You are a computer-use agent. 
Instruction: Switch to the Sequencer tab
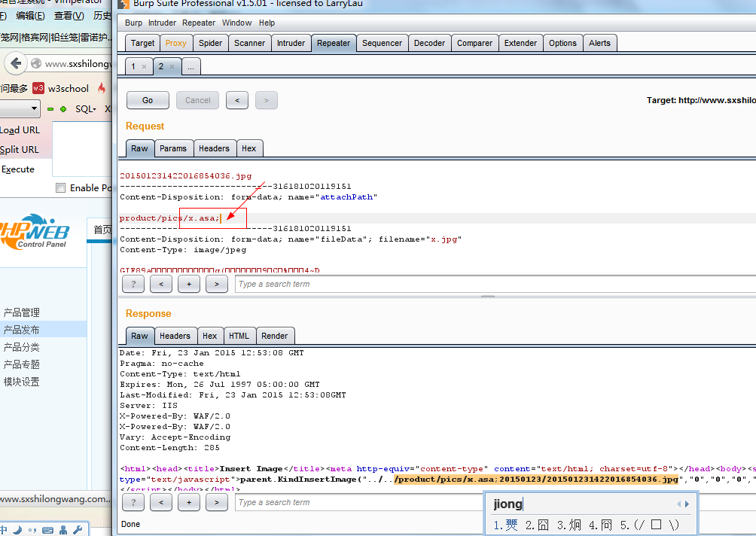382,43
